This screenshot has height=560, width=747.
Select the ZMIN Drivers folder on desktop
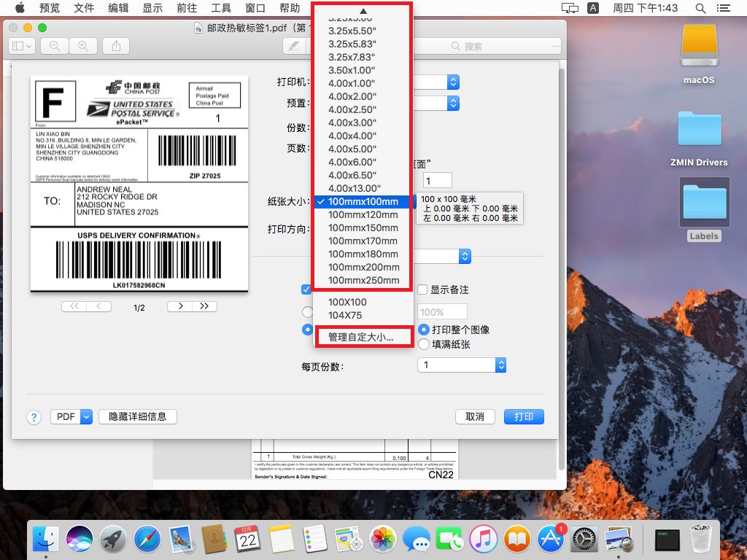(699, 139)
